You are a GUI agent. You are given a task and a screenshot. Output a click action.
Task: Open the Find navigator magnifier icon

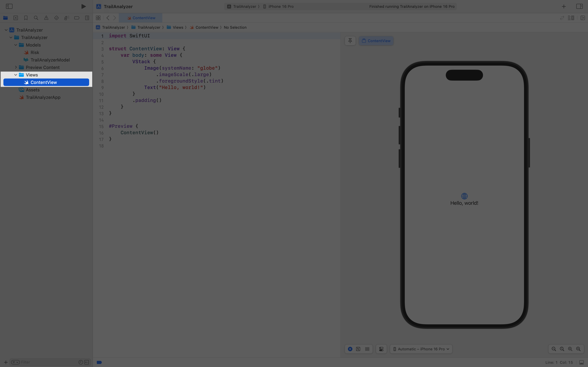click(36, 18)
